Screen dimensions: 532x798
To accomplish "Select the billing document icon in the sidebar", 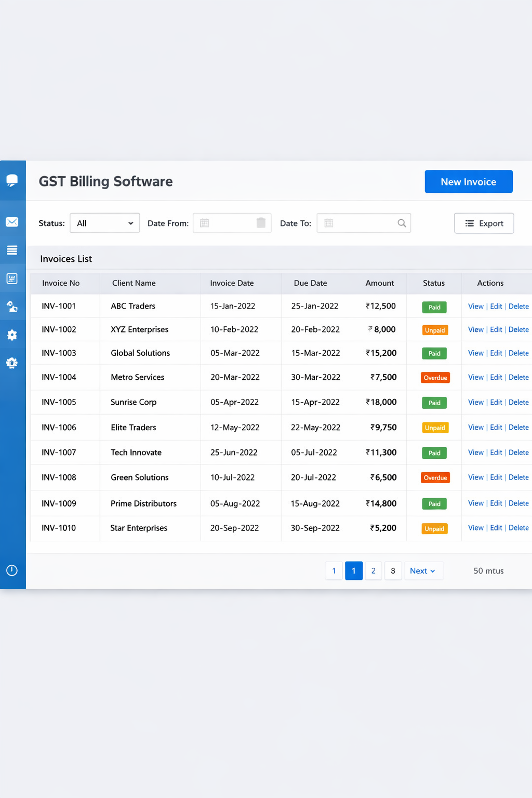I will pyautogui.click(x=12, y=278).
